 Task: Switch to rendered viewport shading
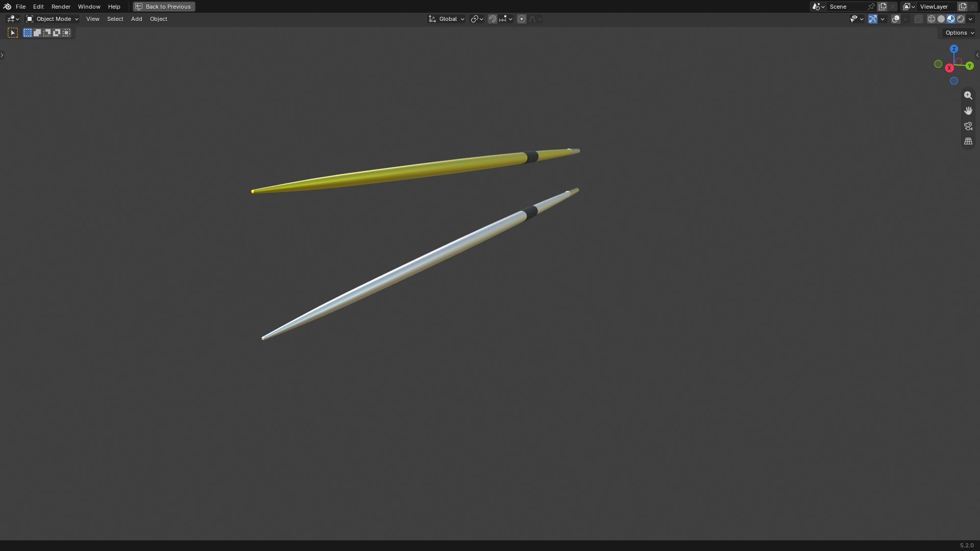[x=961, y=19]
